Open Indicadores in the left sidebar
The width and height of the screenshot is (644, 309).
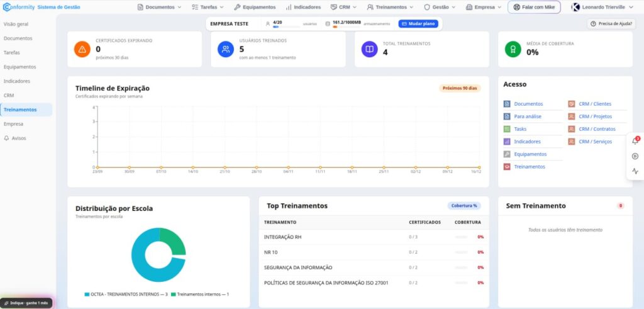tap(17, 81)
